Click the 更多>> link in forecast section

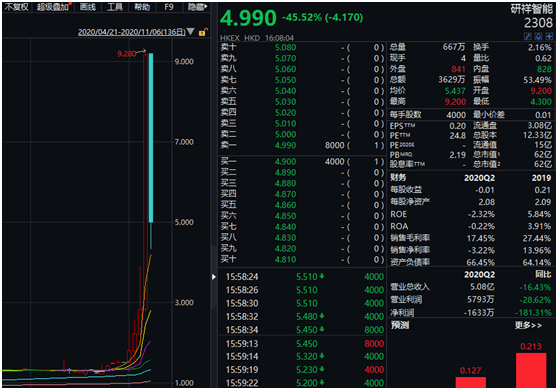[x=528, y=325]
